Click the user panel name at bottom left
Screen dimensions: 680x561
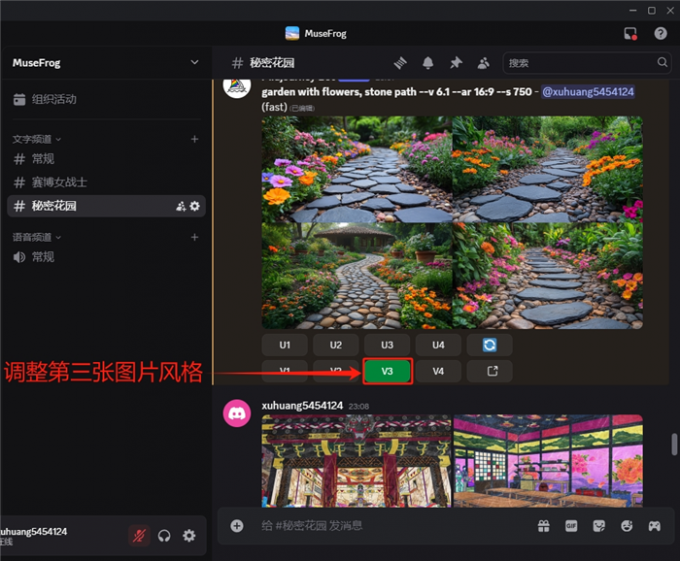coord(34,532)
